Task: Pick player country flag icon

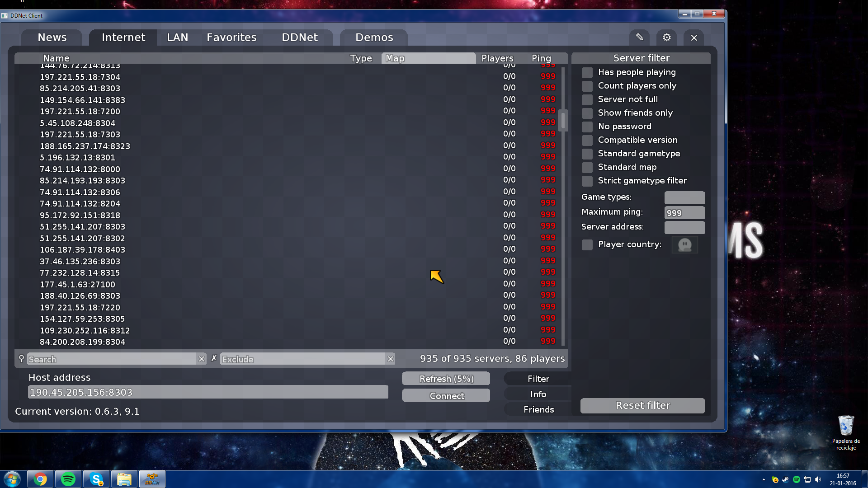Action: pyautogui.click(x=684, y=245)
